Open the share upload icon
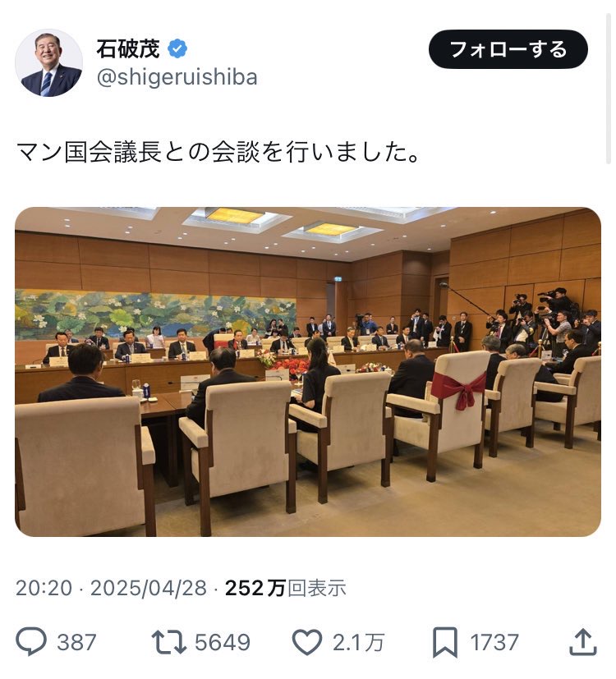Image resolution: width=616 pixels, height=679 pixels. [582, 642]
